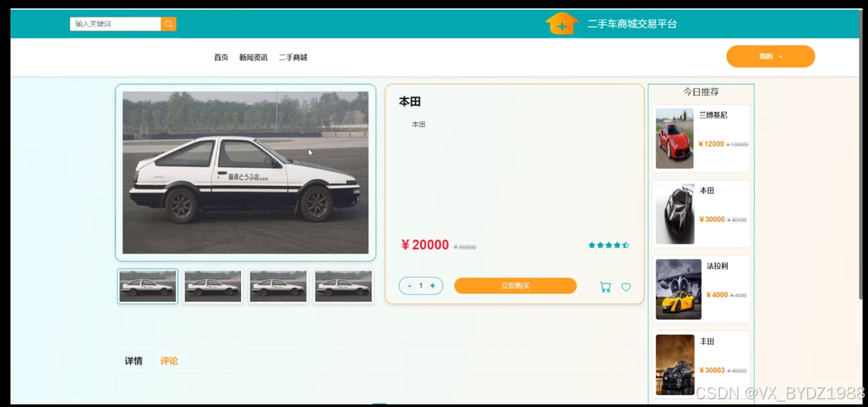Select the fourth car thumbnail

(343, 287)
